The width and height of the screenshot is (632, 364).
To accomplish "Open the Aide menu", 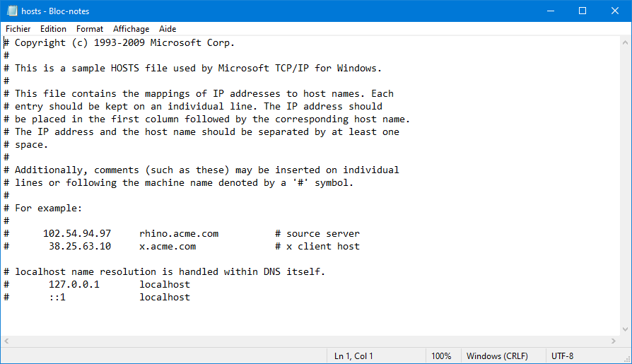I will click(x=168, y=29).
